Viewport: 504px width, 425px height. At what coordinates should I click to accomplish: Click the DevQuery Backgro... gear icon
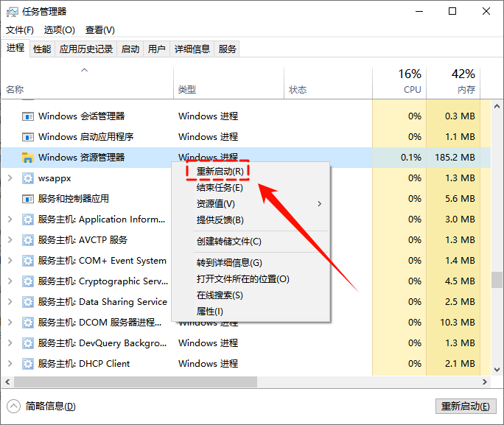(x=28, y=343)
